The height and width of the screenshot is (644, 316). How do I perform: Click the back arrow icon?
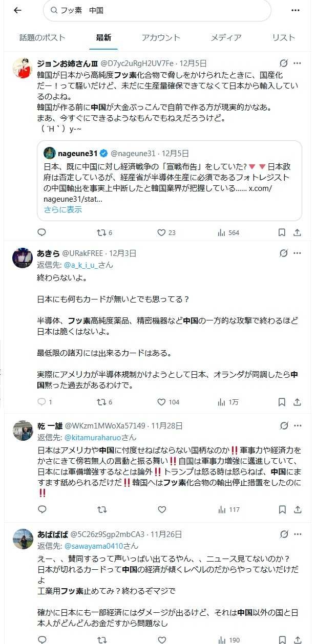pyautogui.click(x=17, y=10)
